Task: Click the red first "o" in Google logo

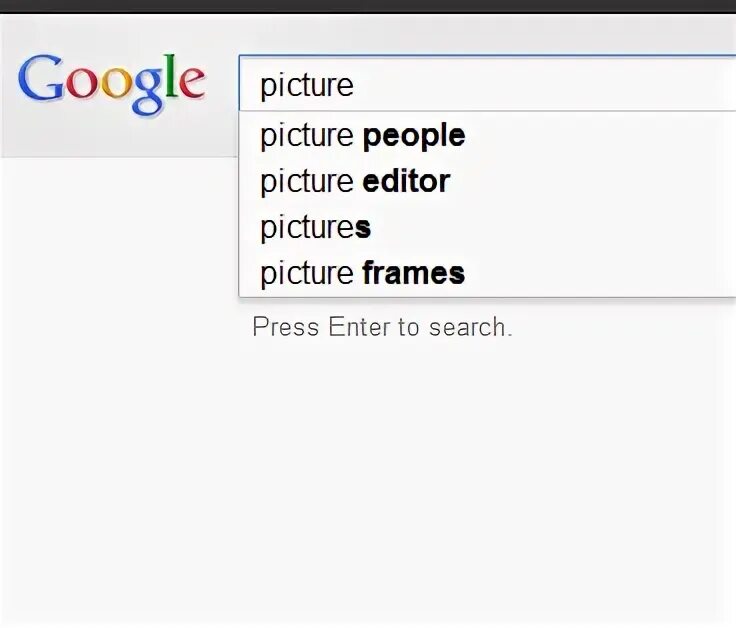Action: point(78,86)
